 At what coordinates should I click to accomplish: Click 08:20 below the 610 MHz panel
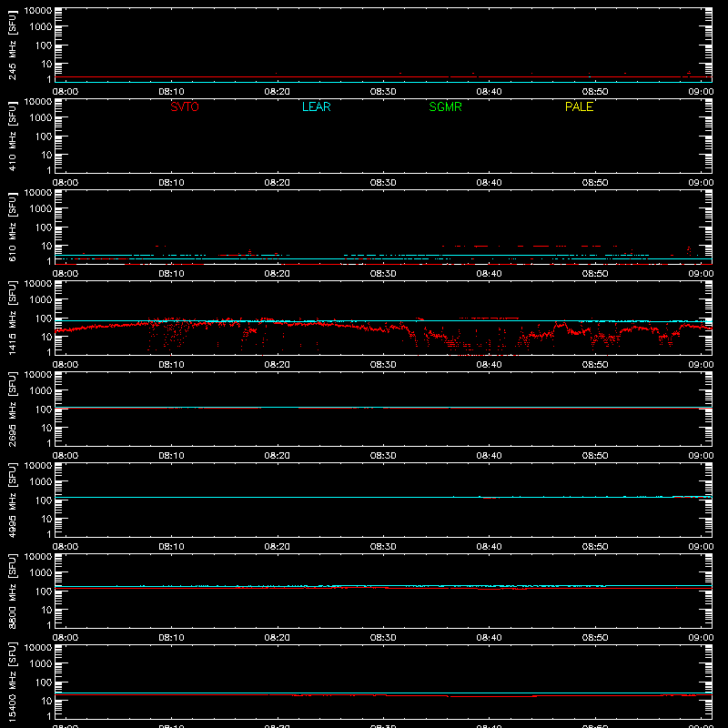click(278, 274)
